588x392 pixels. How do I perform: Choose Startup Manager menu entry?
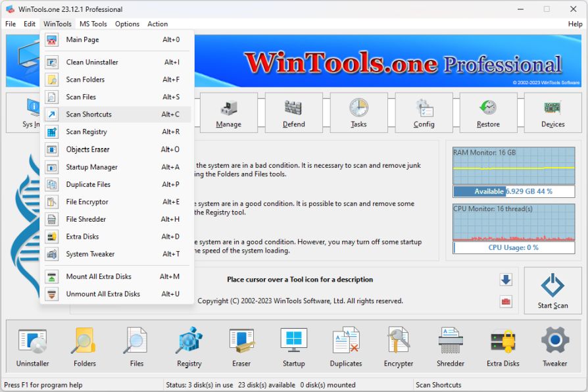pyautogui.click(x=117, y=167)
